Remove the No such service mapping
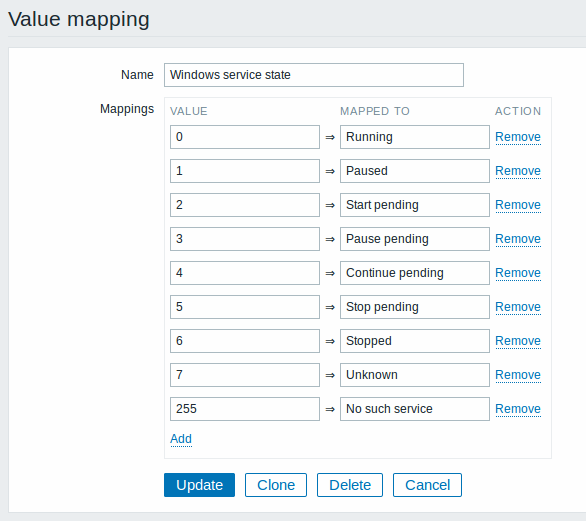Image resolution: width=586 pixels, height=521 pixels. 518,409
